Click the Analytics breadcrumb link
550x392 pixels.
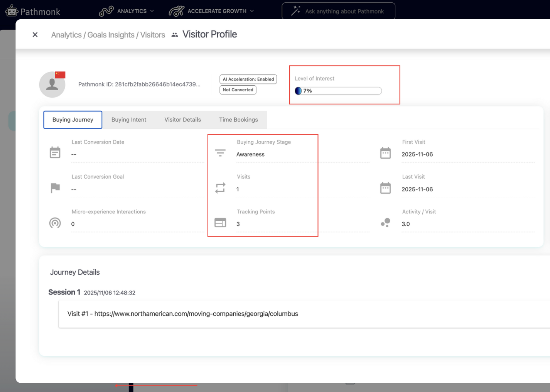(66, 35)
